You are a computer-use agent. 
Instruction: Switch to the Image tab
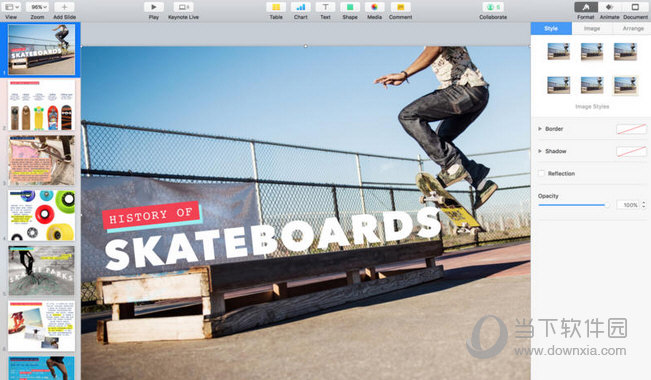click(592, 29)
